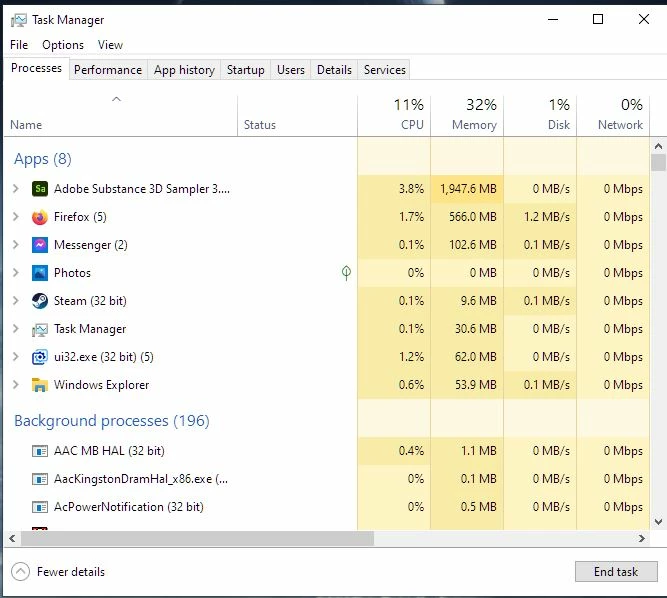Open the File menu
The width and height of the screenshot is (667, 598).
point(19,45)
